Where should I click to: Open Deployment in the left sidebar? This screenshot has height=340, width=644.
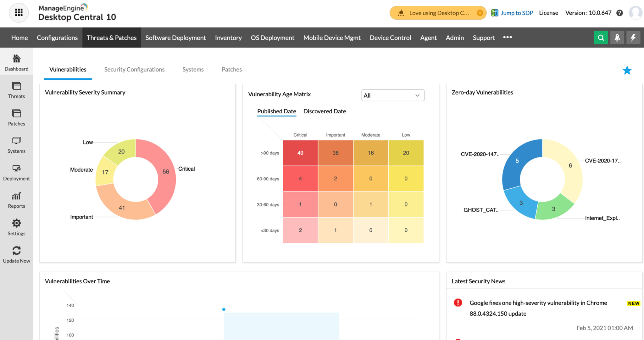click(16, 173)
